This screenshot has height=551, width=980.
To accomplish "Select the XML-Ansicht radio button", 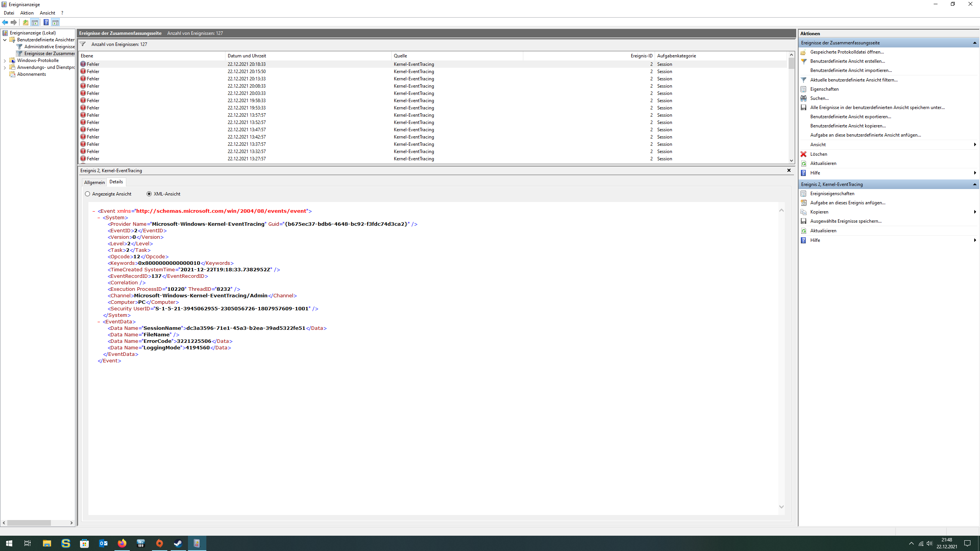I will (149, 194).
